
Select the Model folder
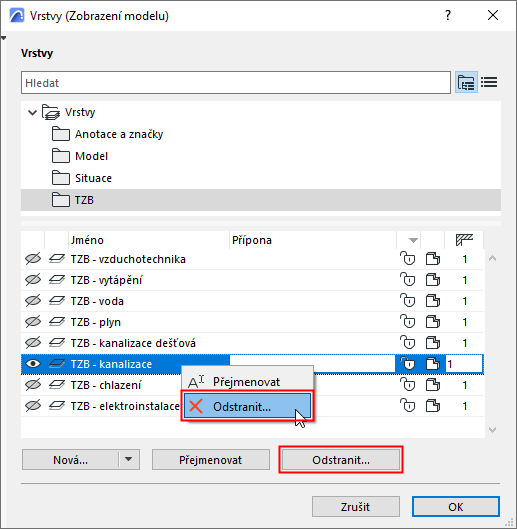tap(91, 156)
